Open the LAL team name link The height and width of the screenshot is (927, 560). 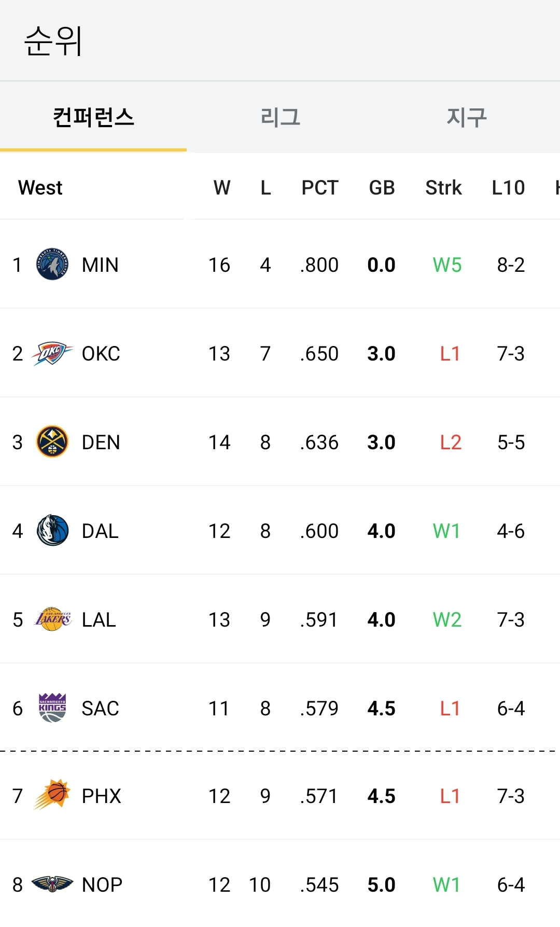point(99,620)
